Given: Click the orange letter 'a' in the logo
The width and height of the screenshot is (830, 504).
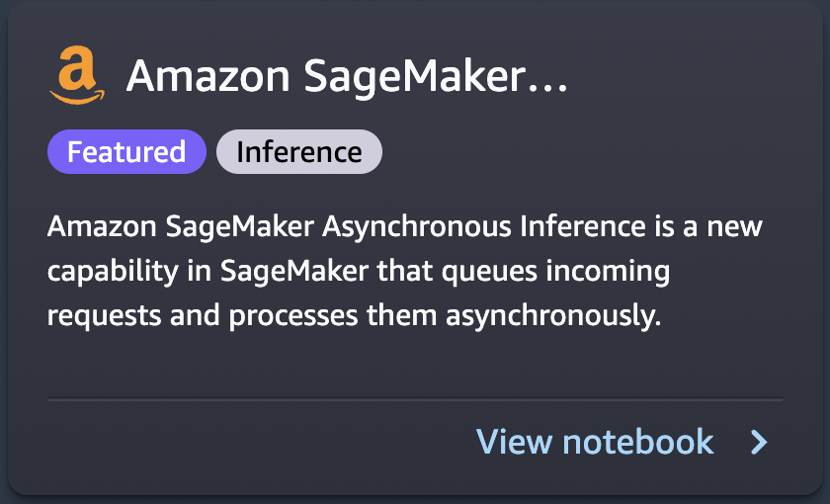Looking at the screenshot, I should [x=77, y=68].
